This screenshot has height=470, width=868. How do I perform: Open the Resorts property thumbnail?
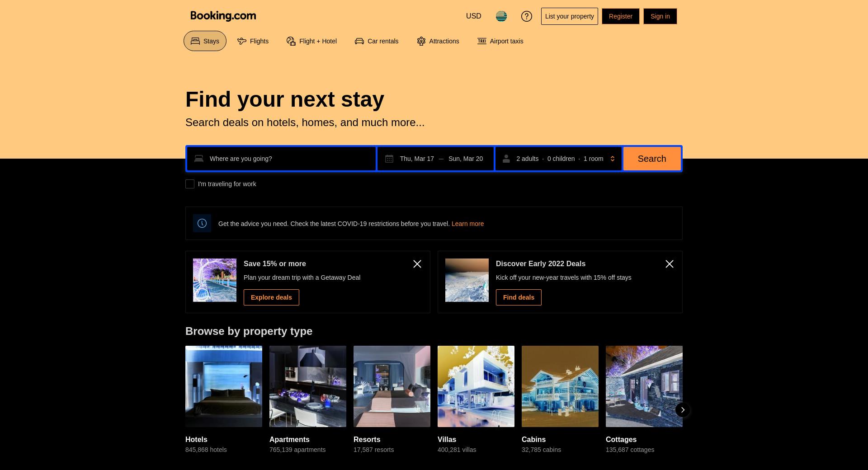point(392,386)
